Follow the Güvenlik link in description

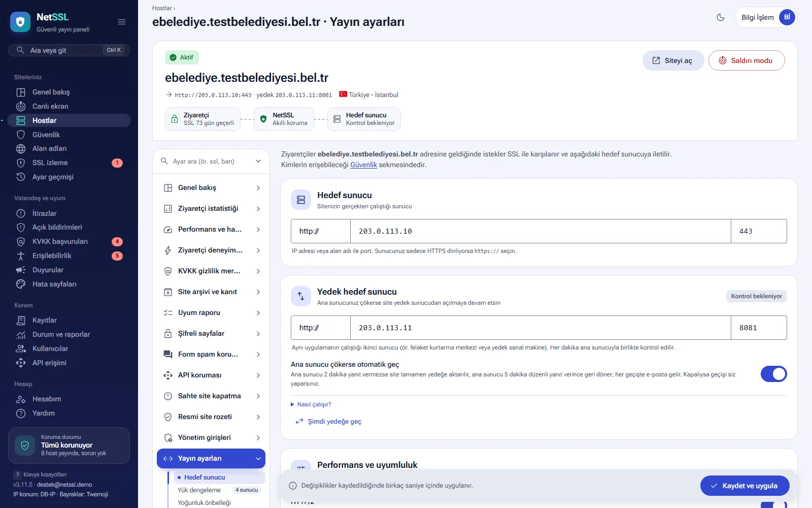pos(363,165)
